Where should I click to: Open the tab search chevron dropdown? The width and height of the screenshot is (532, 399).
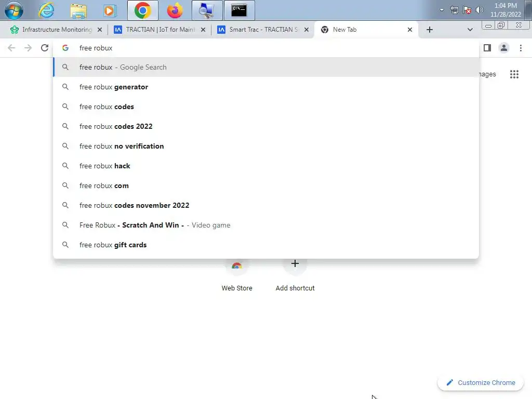[470, 30]
